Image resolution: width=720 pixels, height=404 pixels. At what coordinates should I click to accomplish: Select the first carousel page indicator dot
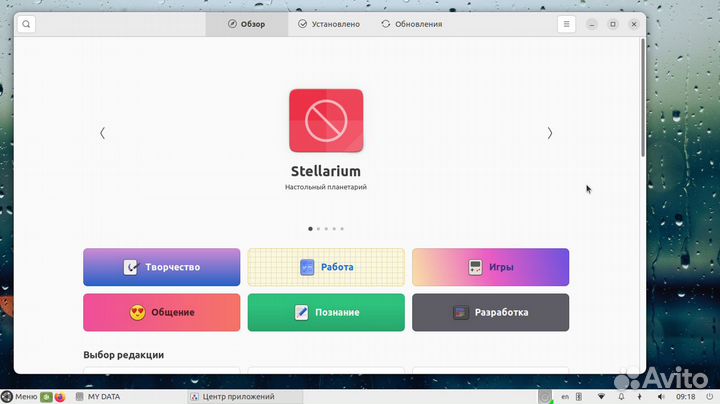(310, 229)
